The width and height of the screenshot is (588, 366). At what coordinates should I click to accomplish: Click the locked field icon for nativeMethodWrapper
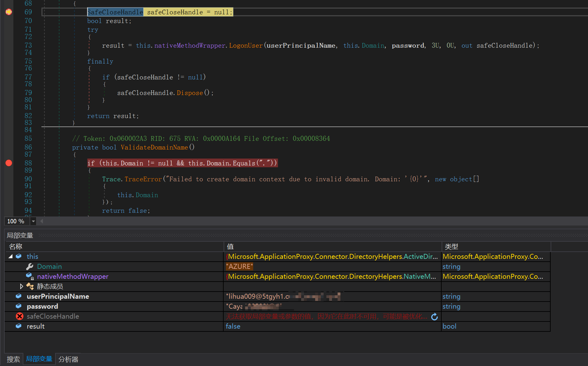30,277
